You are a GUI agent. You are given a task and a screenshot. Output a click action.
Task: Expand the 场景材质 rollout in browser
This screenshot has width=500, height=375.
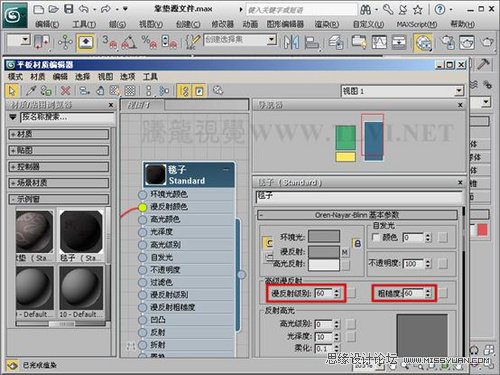59,183
